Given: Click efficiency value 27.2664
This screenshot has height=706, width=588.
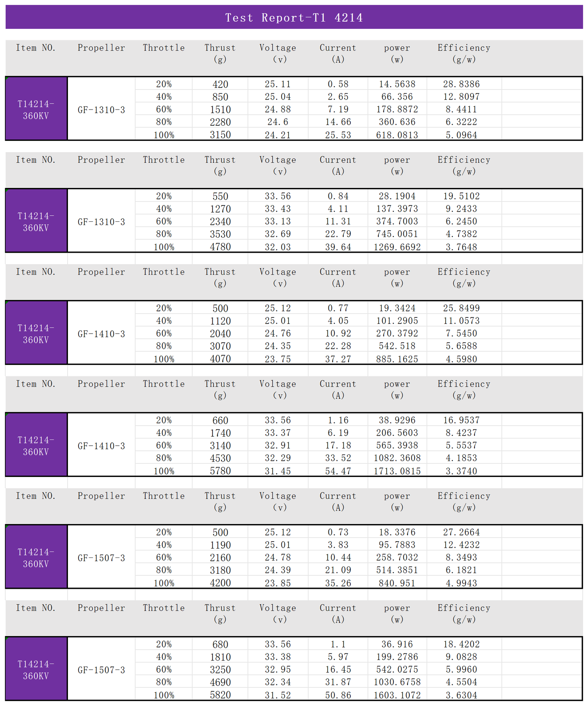Looking at the screenshot, I should coord(461,532).
